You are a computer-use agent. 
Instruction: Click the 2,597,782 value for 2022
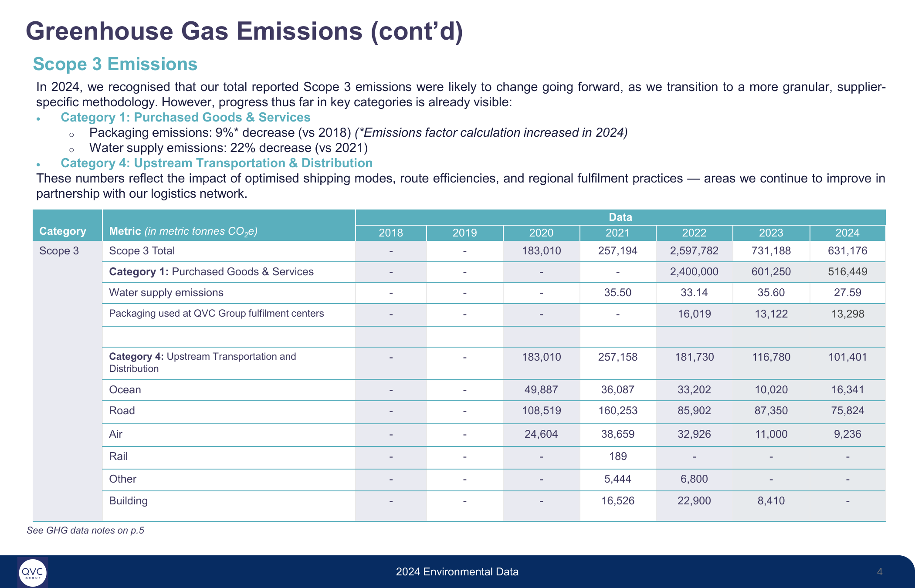click(694, 251)
